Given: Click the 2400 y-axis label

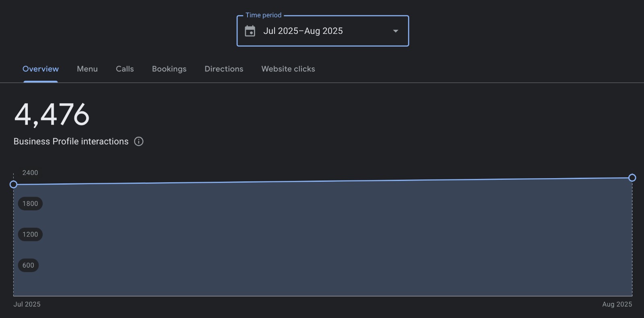Looking at the screenshot, I should pyautogui.click(x=30, y=173).
